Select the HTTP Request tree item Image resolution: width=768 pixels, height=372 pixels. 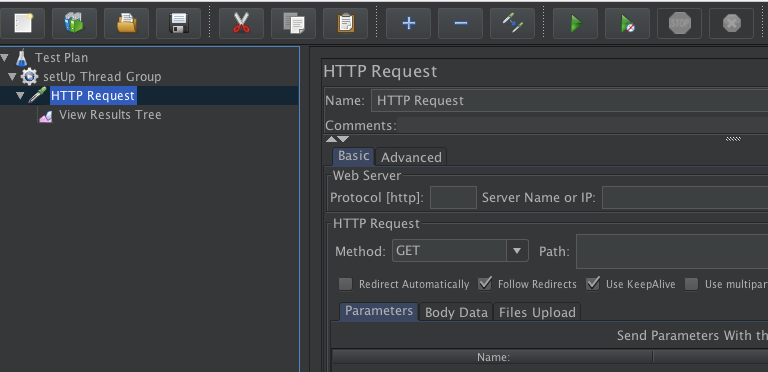pos(93,95)
